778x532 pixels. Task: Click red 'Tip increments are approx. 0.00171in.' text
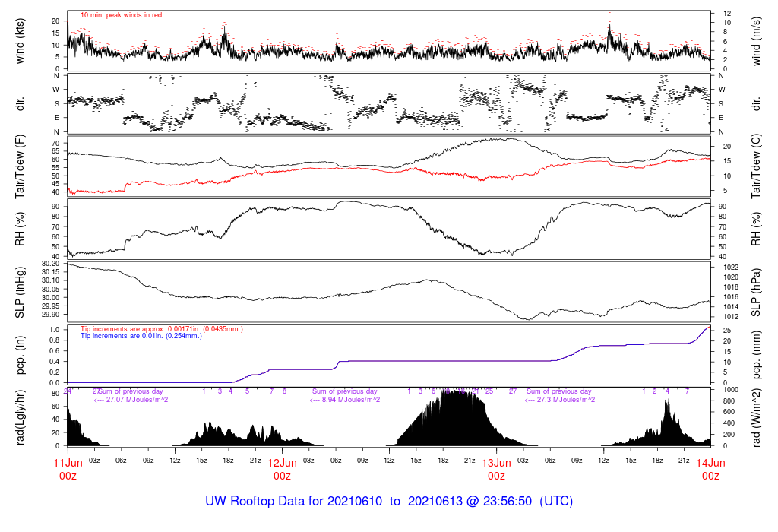(x=162, y=329)
